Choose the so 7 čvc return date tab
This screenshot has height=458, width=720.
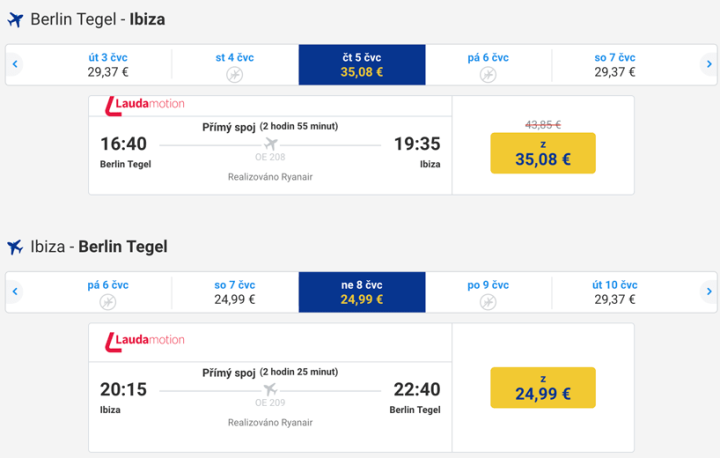235,292
